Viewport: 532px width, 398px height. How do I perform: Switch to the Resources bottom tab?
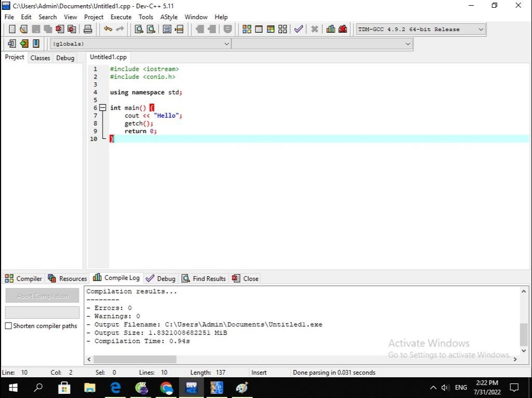(x=68, y=278)
